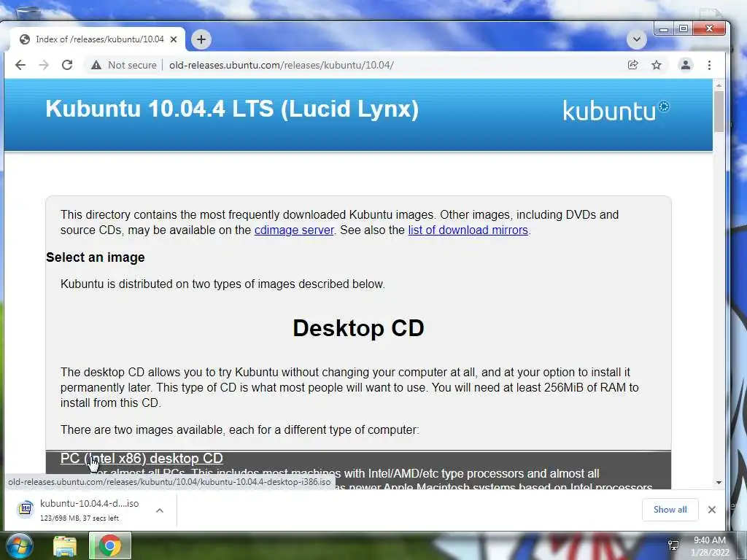Go back to the previous page
The width and height of the screenshot is (747, 560).
click(20, 65)
